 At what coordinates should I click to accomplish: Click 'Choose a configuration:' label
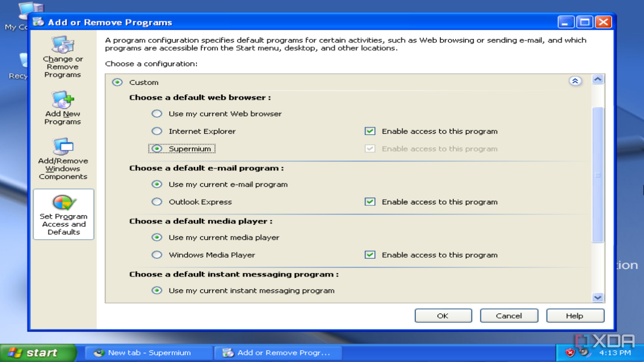click(151, 64)
